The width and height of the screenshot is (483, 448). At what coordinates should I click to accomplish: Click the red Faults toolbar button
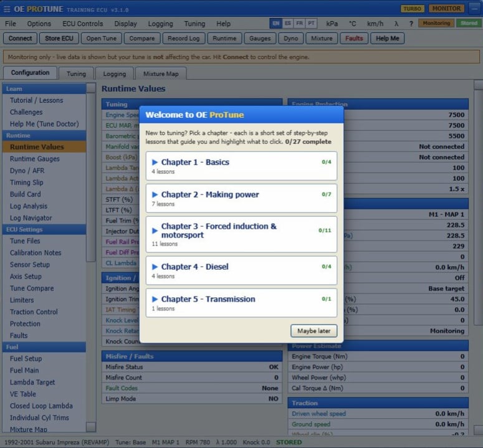pos(354,39)
